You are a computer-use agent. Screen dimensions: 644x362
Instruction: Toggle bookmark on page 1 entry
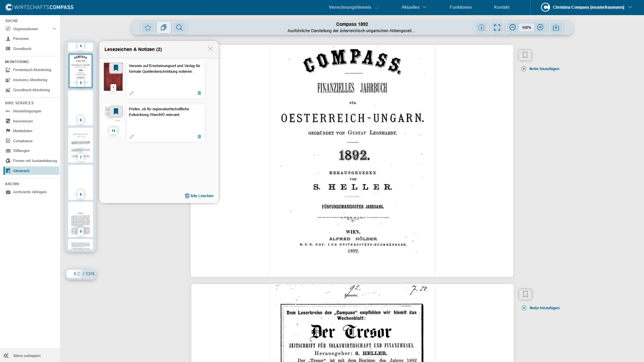point(116,68)
